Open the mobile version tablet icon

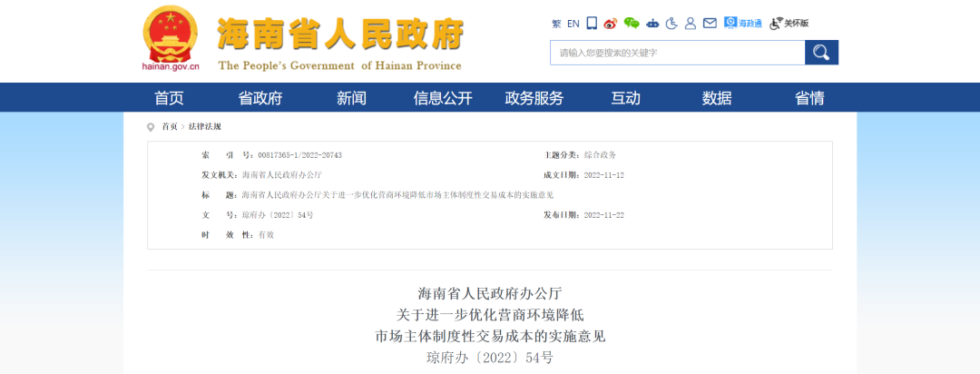point(592,24)
